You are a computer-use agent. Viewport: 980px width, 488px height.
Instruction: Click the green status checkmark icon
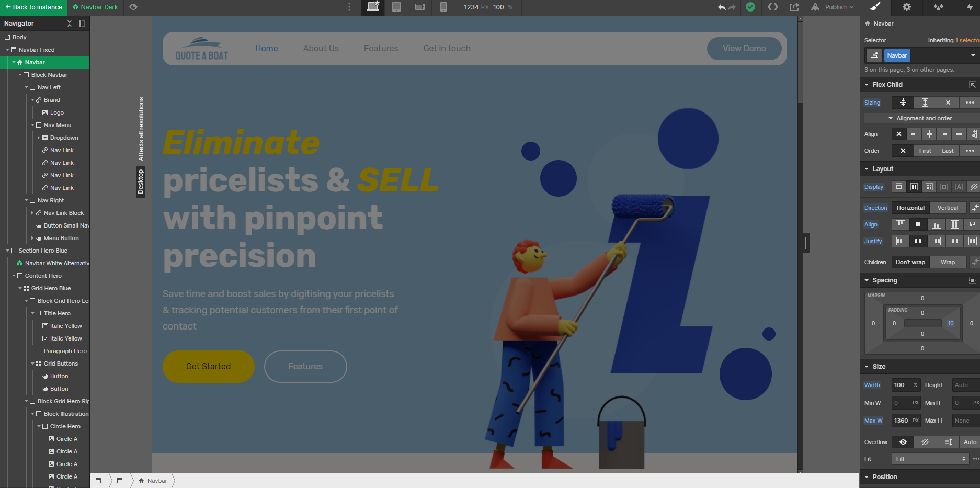pyautogui.click(x=750, y=7)
